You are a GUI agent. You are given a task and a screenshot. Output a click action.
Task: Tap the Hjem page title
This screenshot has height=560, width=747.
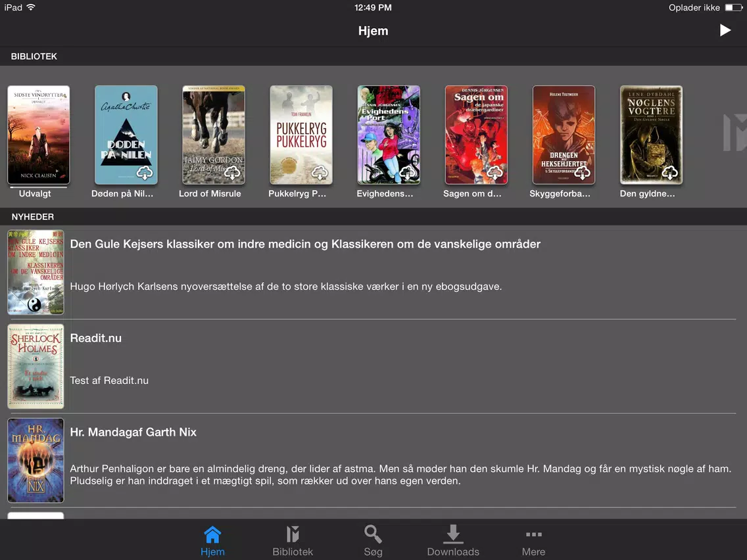[x=373, y=30]
